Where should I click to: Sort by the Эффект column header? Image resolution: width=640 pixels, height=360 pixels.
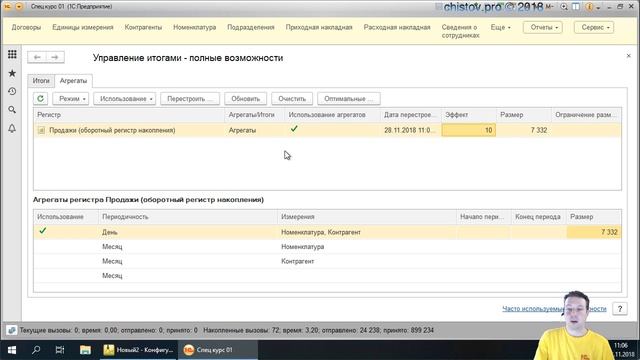[x=469, y=115]
